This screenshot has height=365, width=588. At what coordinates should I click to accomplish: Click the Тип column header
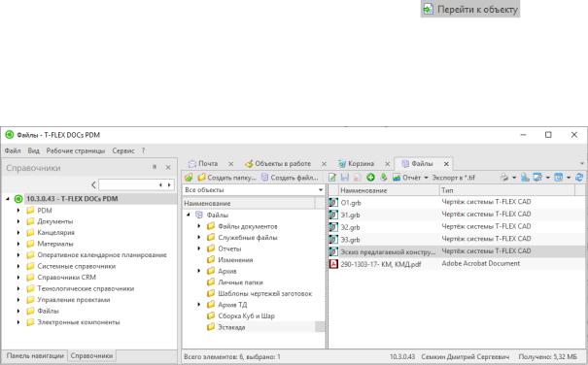[x=507, y=190]
